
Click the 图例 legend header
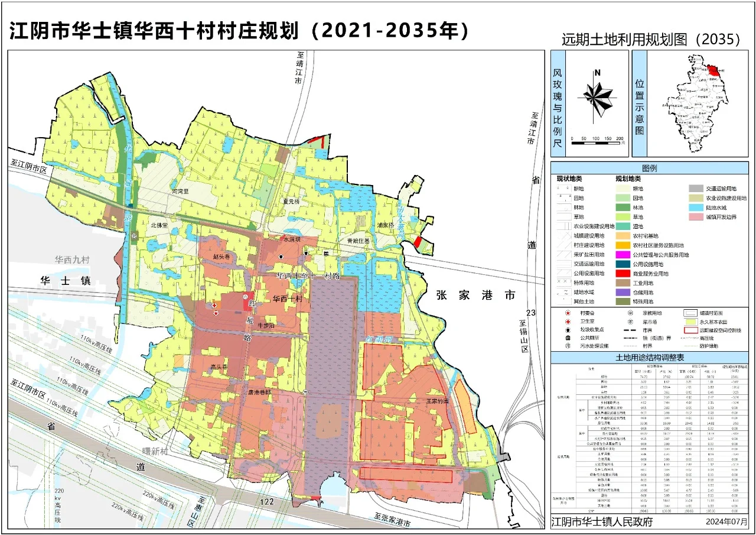coord(650,167)
